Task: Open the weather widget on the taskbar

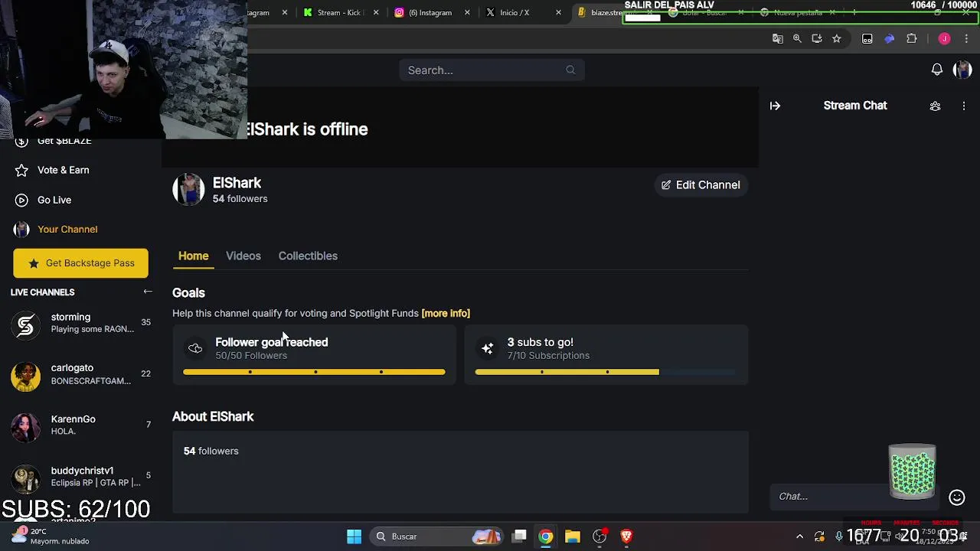Action: (51, 536)
